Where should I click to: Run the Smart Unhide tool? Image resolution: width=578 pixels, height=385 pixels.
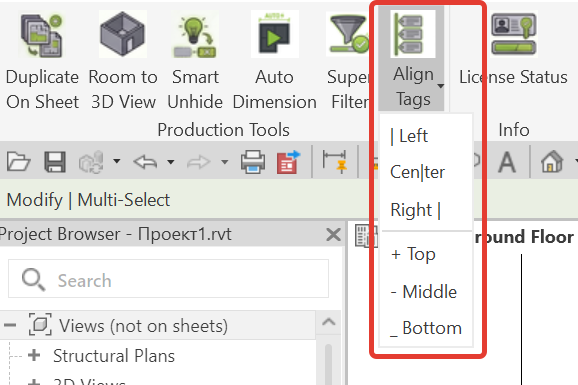pyautogui.click(x=195, y=61)
